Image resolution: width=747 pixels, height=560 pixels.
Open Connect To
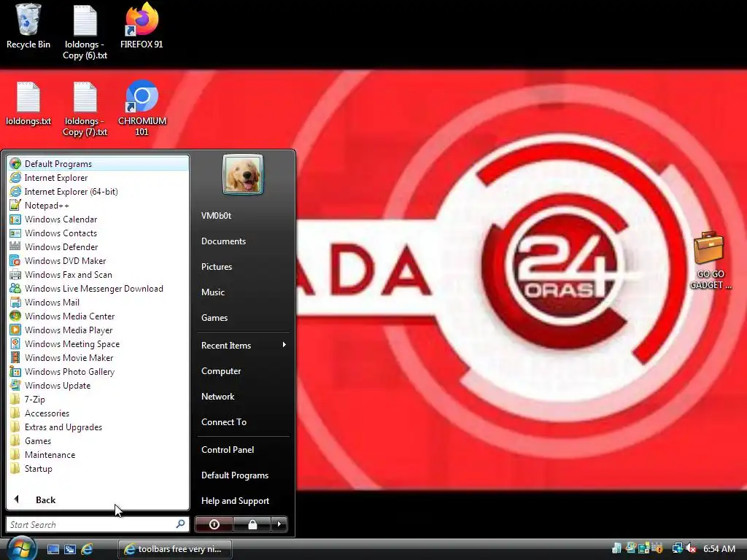(223, 421)
